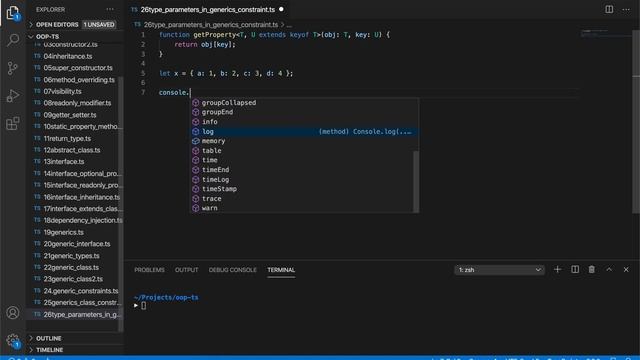The height and width of the screenshot is (360, 640).
Task: Open file 23generic_class2.ts
Action: point(73,279)
